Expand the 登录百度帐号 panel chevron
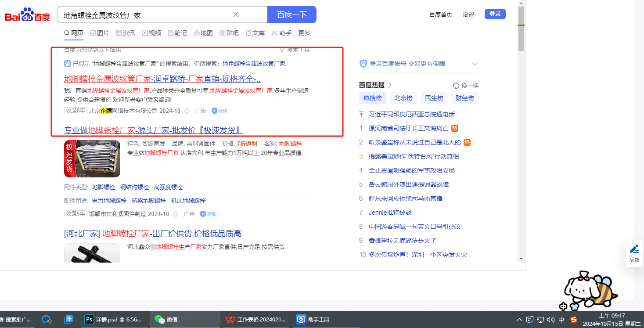644x328 pixels. click(475, 64)
